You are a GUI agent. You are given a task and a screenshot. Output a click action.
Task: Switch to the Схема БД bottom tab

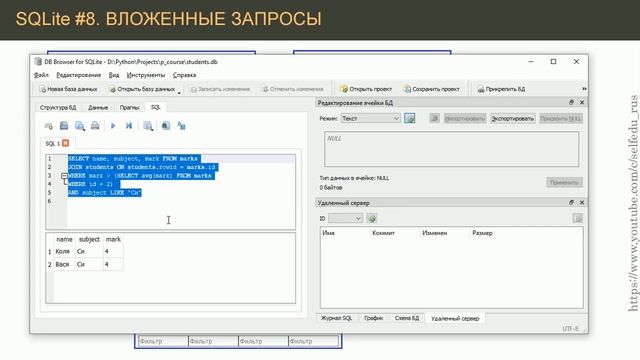point(407,318)
